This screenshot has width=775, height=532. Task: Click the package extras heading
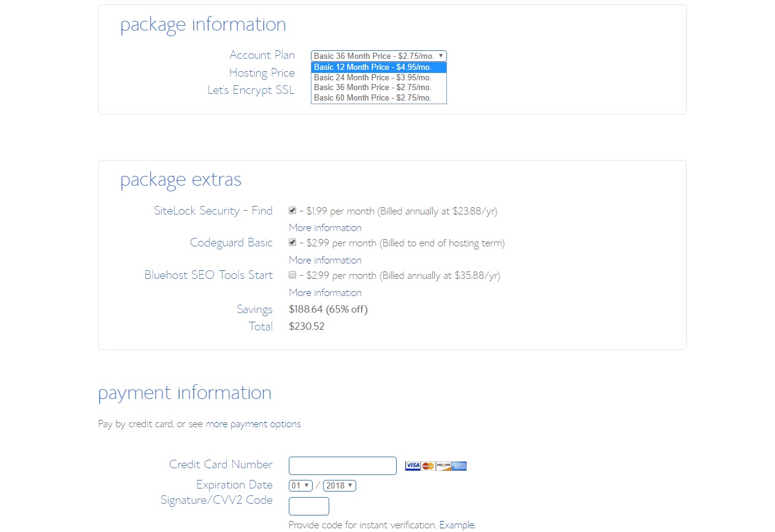coord(181,179)
